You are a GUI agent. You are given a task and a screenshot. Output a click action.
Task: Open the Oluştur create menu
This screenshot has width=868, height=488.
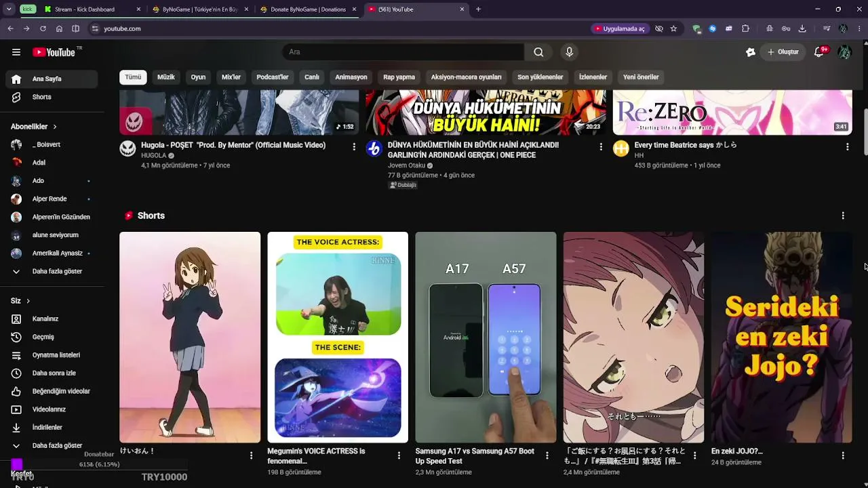[783, 52]
